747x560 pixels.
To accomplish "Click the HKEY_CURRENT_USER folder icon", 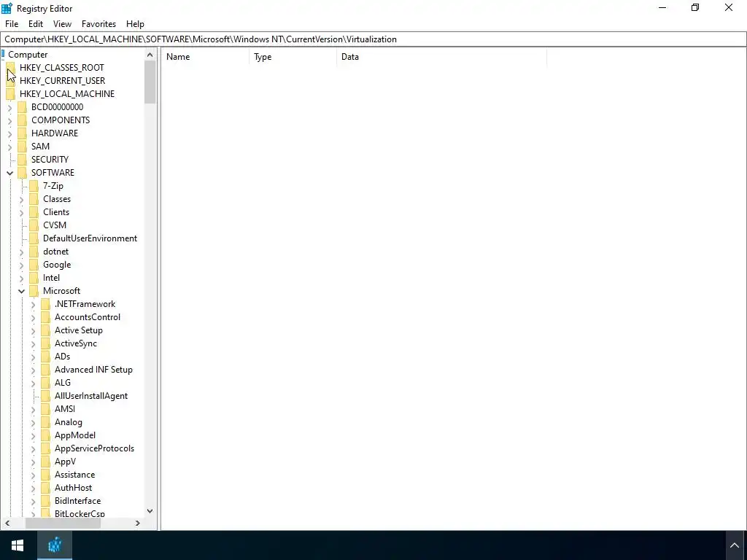I will (10, 80).
